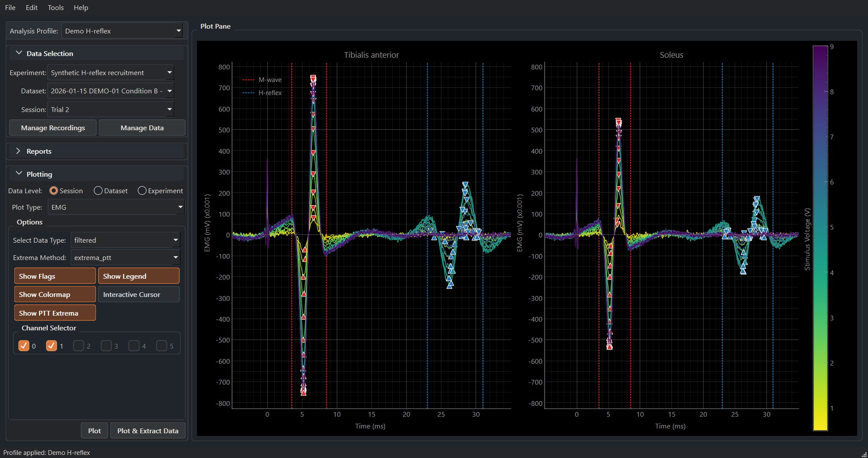Click the Plot & Extract Data button
The height and width of the screenshot is (458, 868).
pyautogui.click(x=148, y=431)
